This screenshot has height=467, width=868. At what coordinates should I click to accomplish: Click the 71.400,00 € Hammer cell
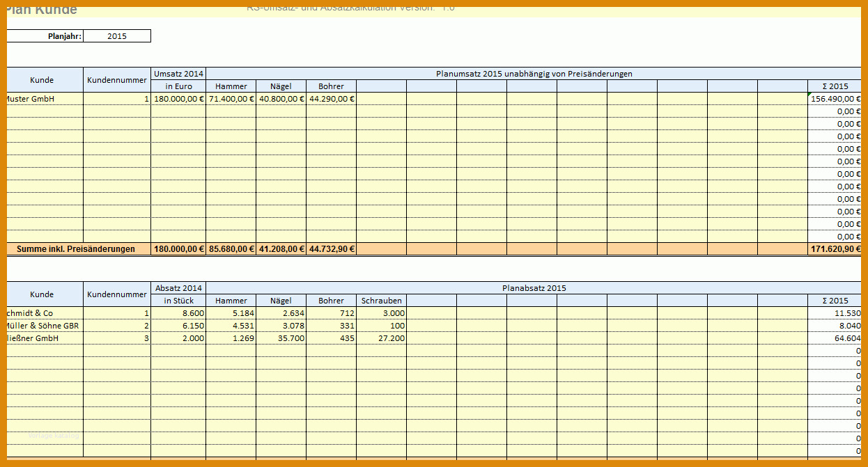point(231,98)
